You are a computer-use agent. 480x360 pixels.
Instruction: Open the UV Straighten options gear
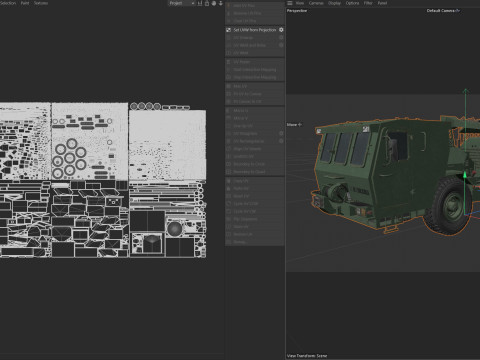tap(281, 134)
